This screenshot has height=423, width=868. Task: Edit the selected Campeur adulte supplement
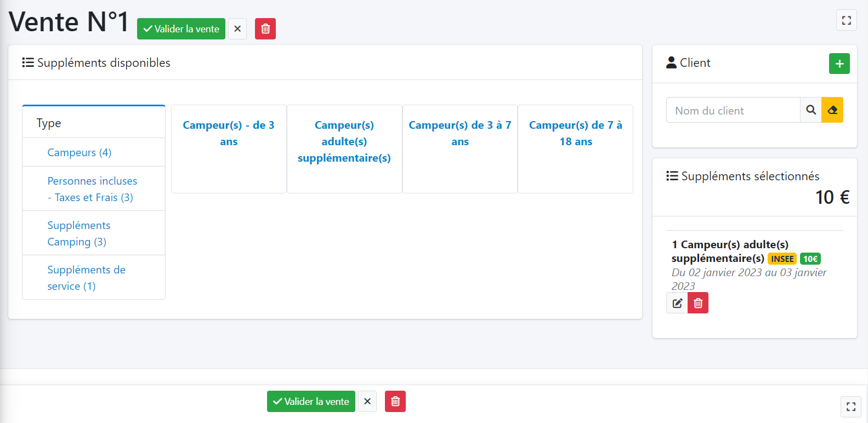pos(677,303)
